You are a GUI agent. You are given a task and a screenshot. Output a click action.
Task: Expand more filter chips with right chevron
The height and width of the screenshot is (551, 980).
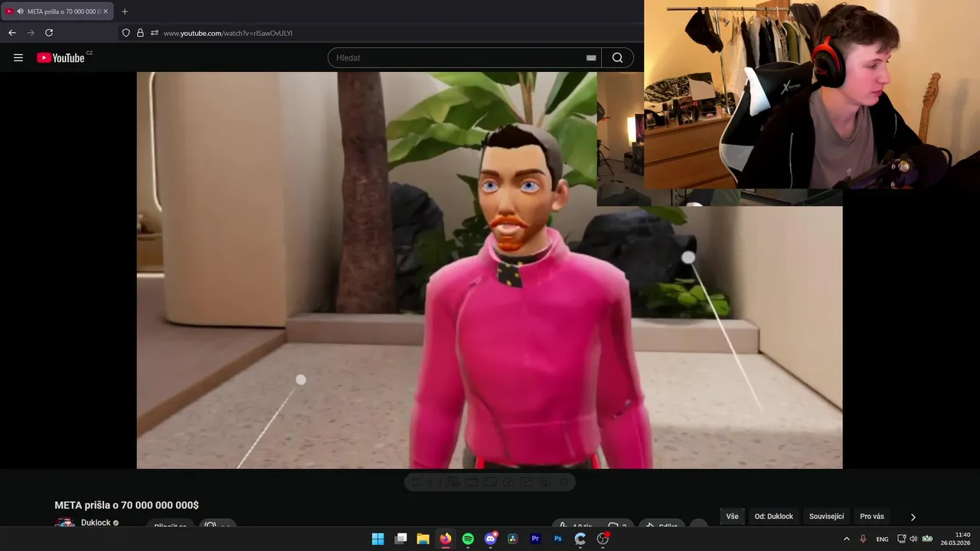(913, 517)
